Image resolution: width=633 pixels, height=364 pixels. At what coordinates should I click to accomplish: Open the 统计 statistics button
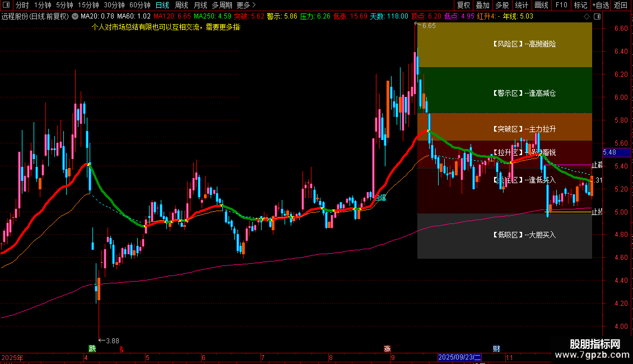[x=522, y=5]
